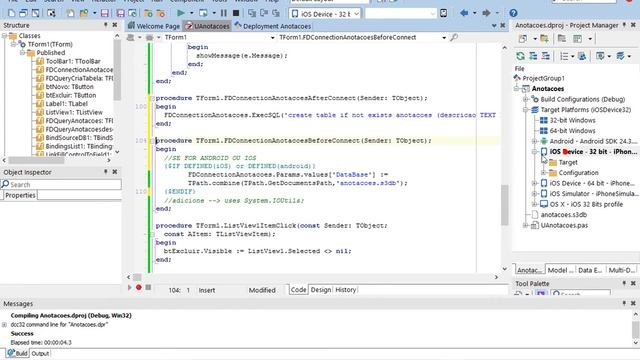Image resolution: width=640 pixels, height=360 pixels.
Task: Click the editor search key icon
Action: tap(453, 38)
